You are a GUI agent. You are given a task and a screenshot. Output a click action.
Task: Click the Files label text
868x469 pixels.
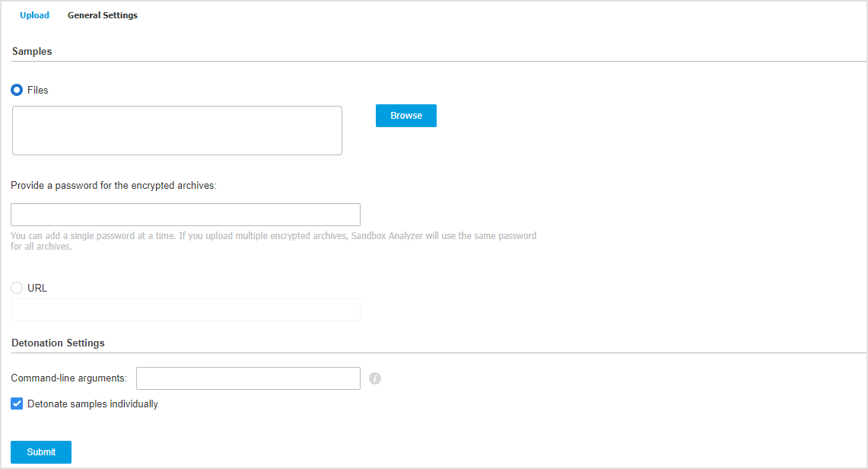(x=37, y=90)
